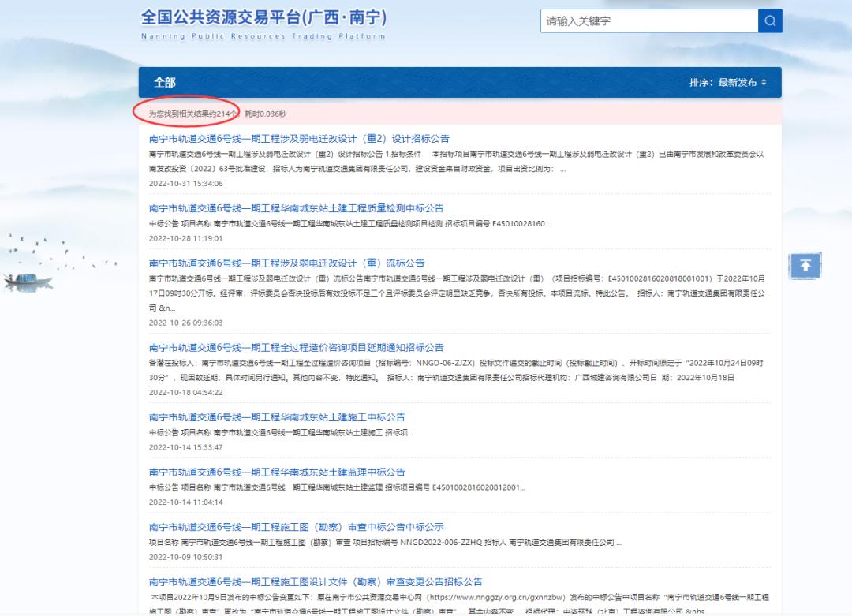Image resolution: width=852 pixels, height=616 pixels.
Task: Click the 耗时0.036秒 elapsed time text
Action: [265, 114]
